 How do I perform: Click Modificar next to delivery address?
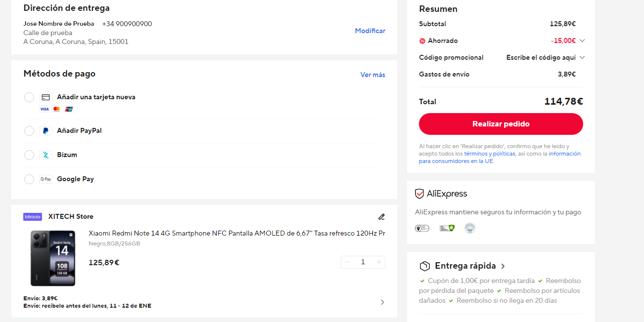(370, 31)
